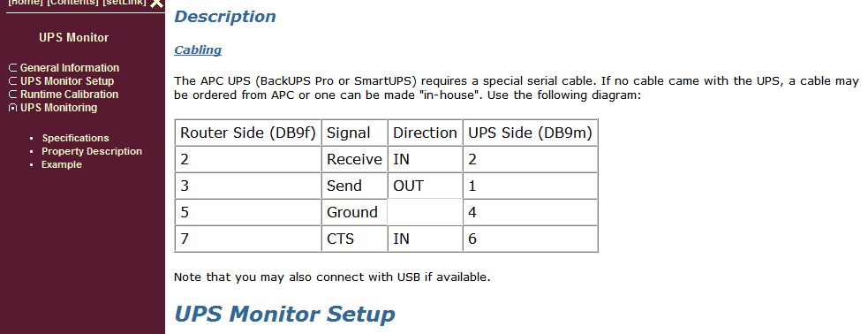Click the [setLink] item in the top bar
This screenshot has width=868, height=334.
(x=125, y=3)
